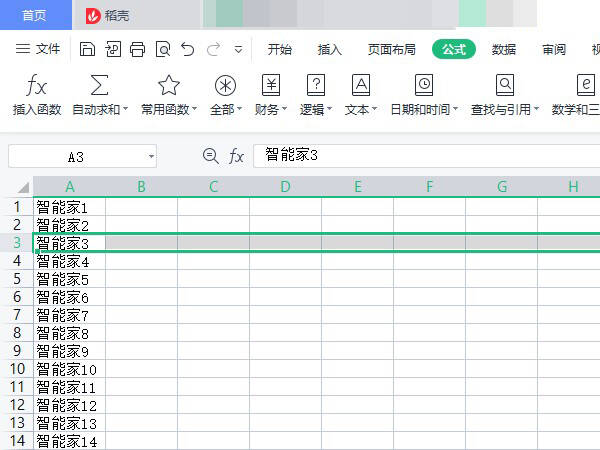Expand quick access toolbar customize arrow
Viewport: 600px width, 450px height.
238,50
